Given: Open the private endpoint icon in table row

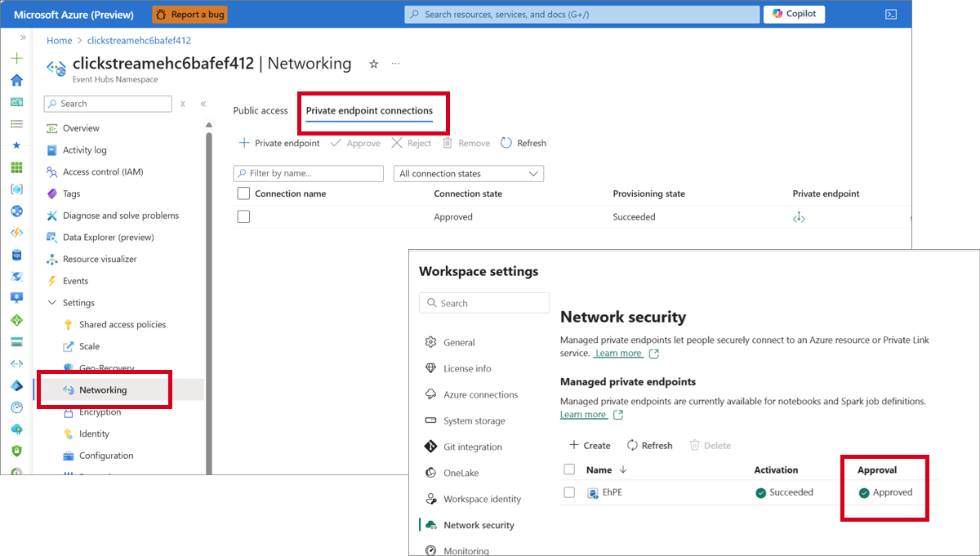Looking at the screenshot, I should (x=799, y=217).
